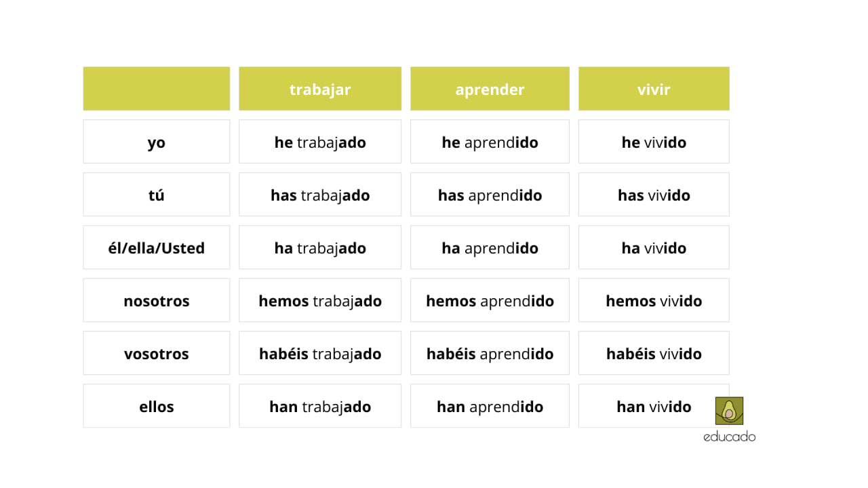Select the hemos trabajado cell

(320, 301)
